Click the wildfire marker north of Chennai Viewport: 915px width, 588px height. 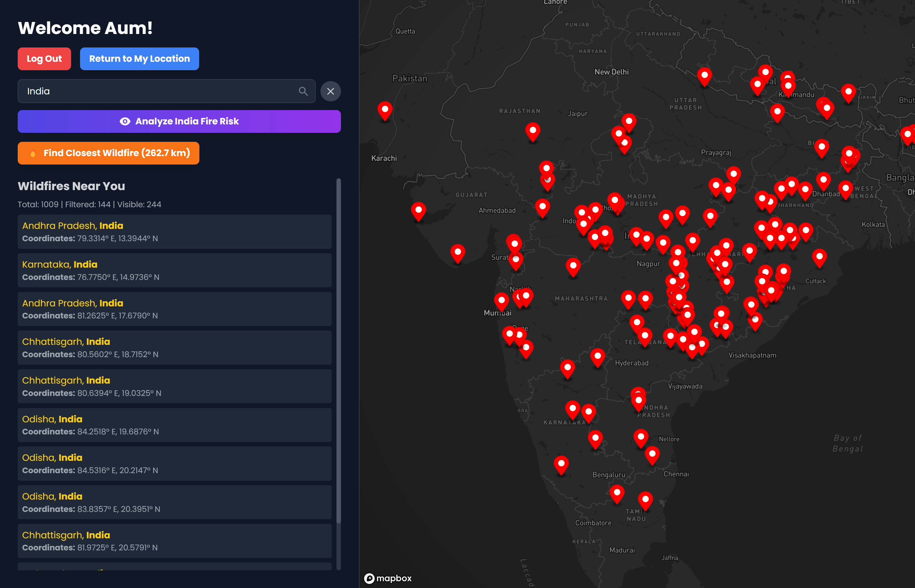click(x=652, y=455)
